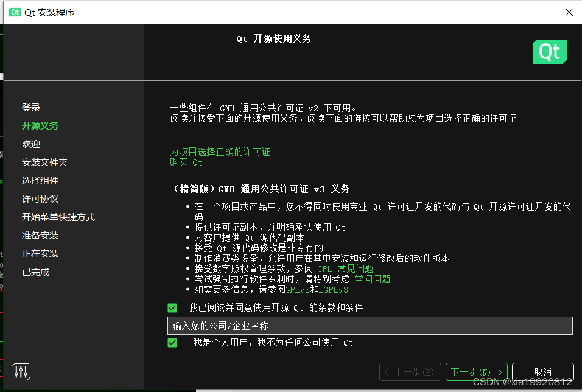582x392 pixels.
Task: Select 欢迎 step in sidebar
Action: [x=31, y=144]
